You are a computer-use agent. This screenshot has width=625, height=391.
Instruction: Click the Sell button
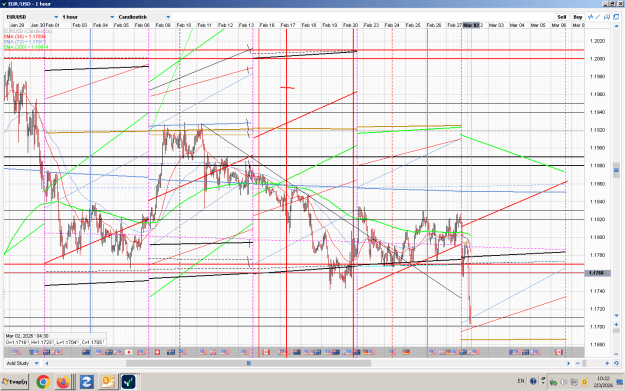[x=561, y=17]
